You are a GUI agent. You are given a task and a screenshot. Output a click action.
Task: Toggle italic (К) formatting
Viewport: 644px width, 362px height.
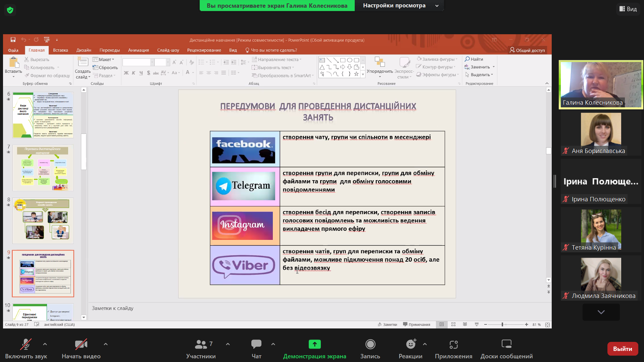point(134,73)
